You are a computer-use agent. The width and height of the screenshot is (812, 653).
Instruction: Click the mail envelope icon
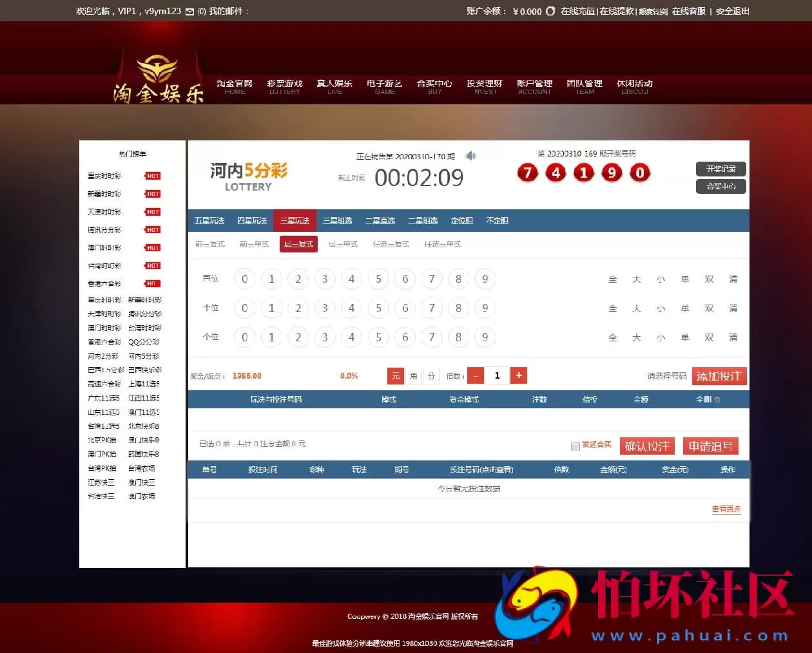tap(189, 12)
